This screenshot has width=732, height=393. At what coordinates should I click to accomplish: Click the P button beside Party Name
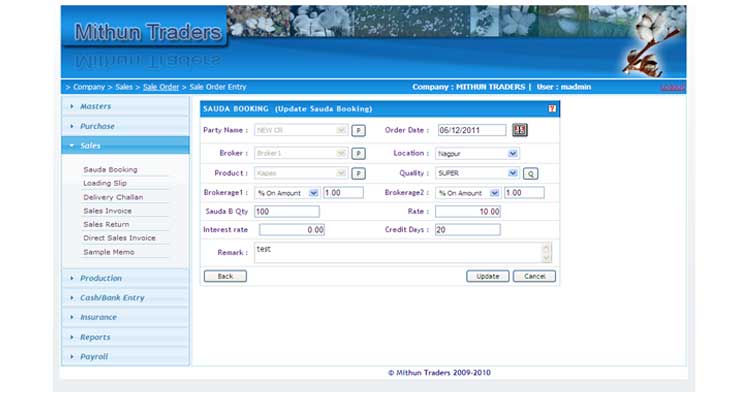tap(358, 131)
